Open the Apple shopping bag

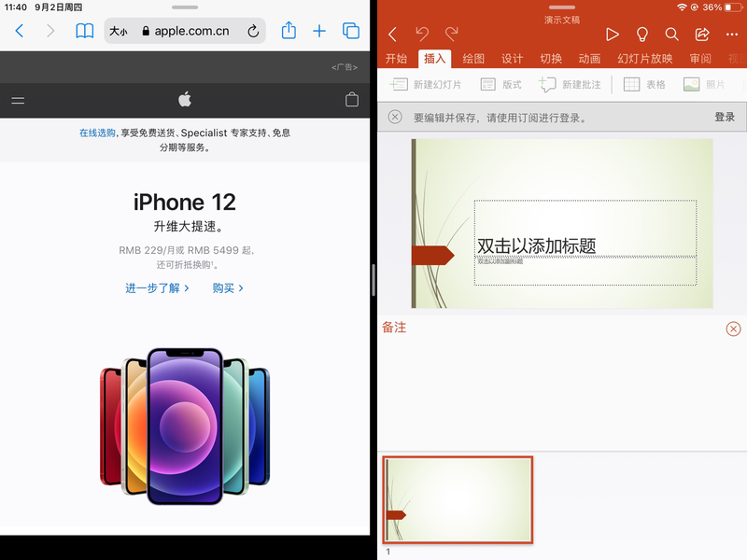tap(352, 100)
